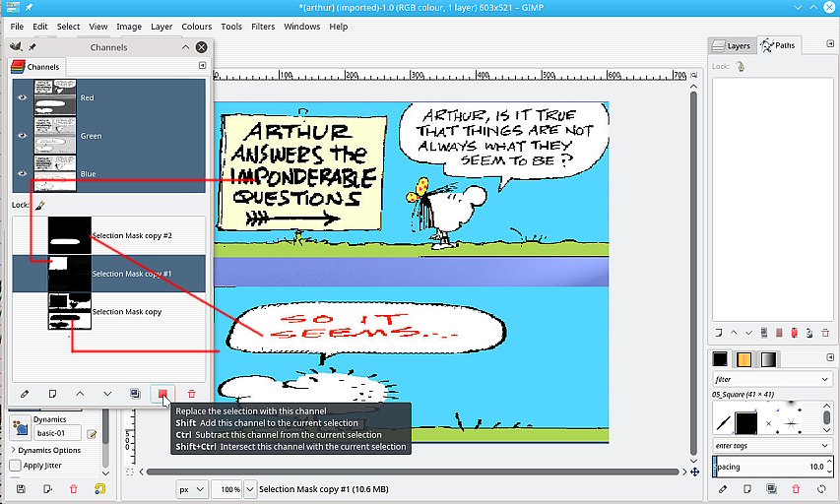Screen dimensions: 840x504
Task: Select the Selection Mask copy #2 channel
Action: pyautogui.click(x=108, y=235)
